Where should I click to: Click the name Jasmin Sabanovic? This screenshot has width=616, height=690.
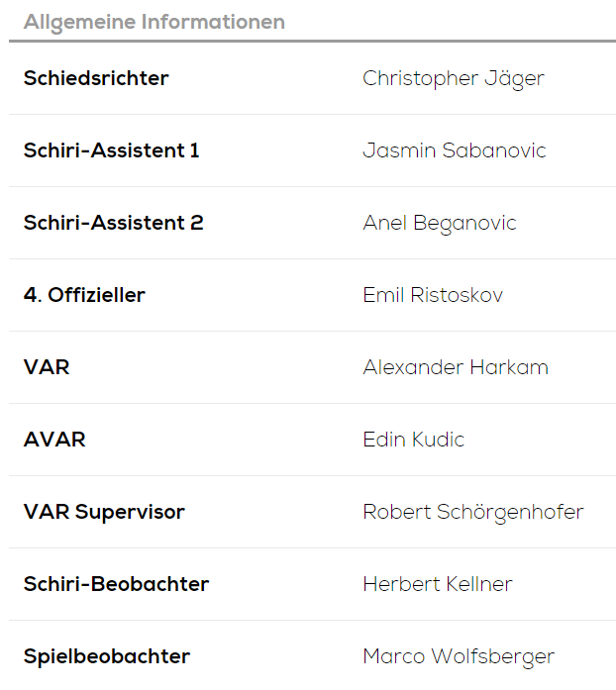(454, 150)
